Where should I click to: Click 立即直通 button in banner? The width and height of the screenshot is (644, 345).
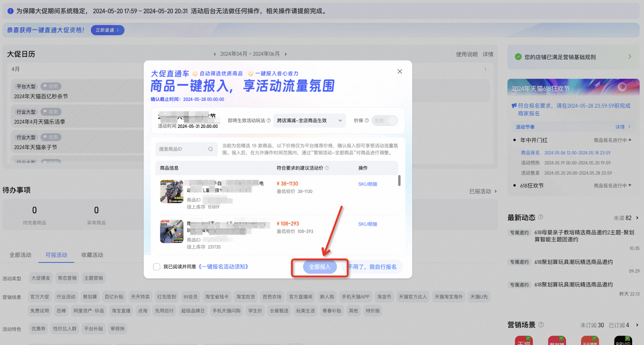pyautogui.click(x=108, y=30)
